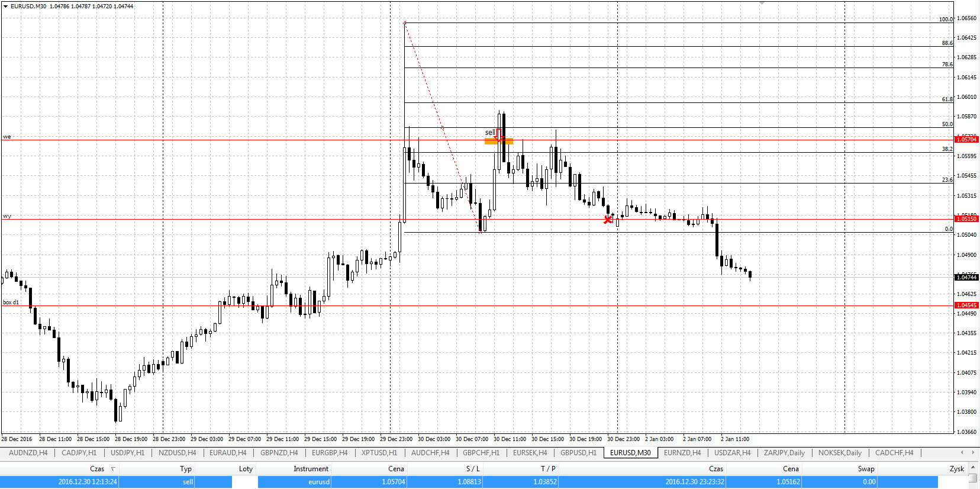Screen dimensions: 980x489
Task: Switch to the GBPUSD,H1 chart tab
Action: coord(578,453)
